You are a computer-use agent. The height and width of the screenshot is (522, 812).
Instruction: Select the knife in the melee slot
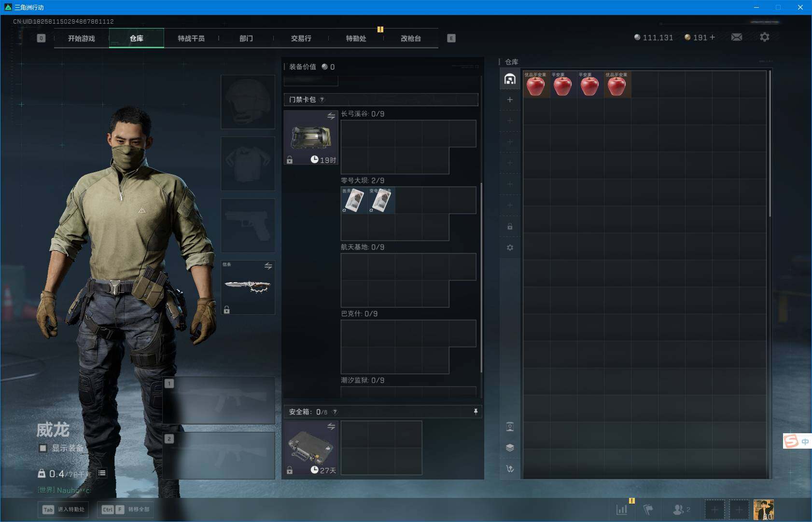tap(248, 287)
